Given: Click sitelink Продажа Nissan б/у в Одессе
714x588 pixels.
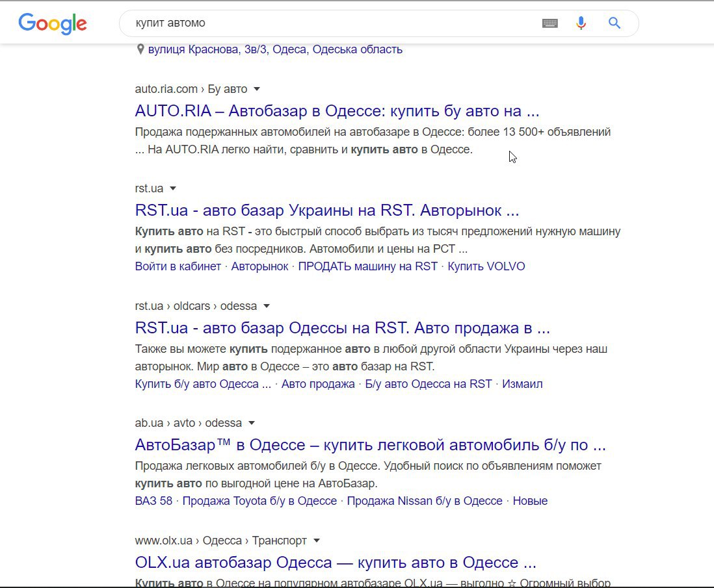Looking at the screenshot, I should [x=425, y=501].
